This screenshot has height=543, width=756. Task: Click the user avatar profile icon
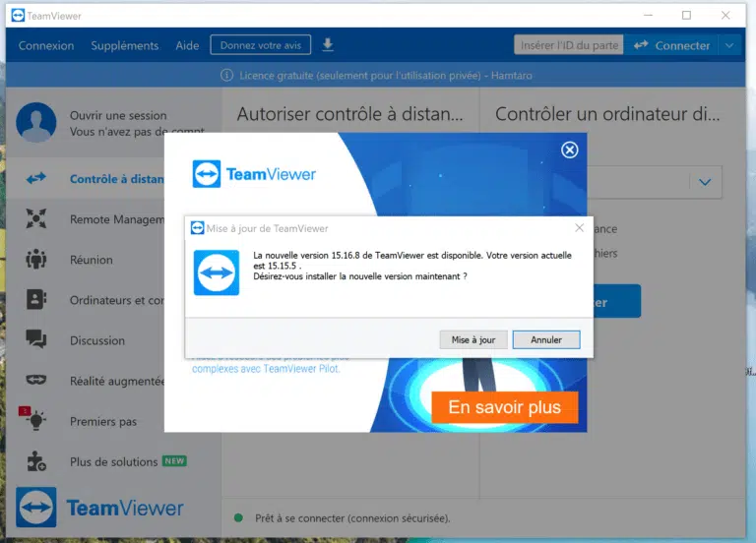(36, 122)
